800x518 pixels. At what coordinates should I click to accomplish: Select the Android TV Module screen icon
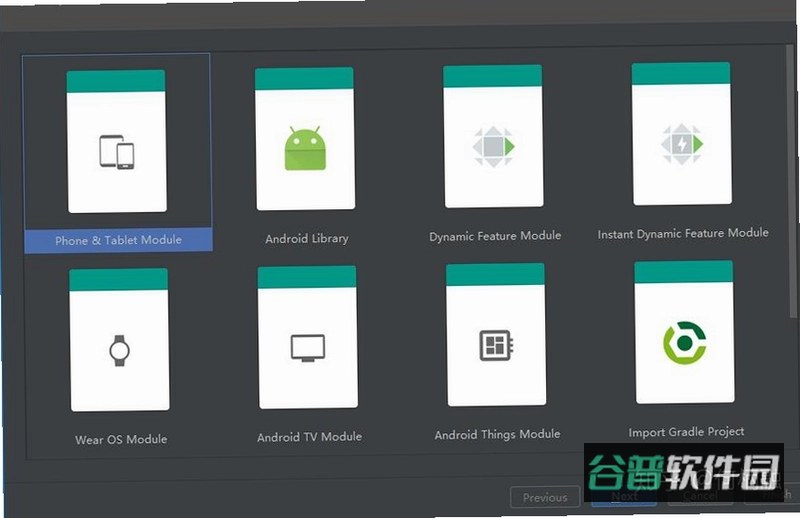tap(308, 348)
